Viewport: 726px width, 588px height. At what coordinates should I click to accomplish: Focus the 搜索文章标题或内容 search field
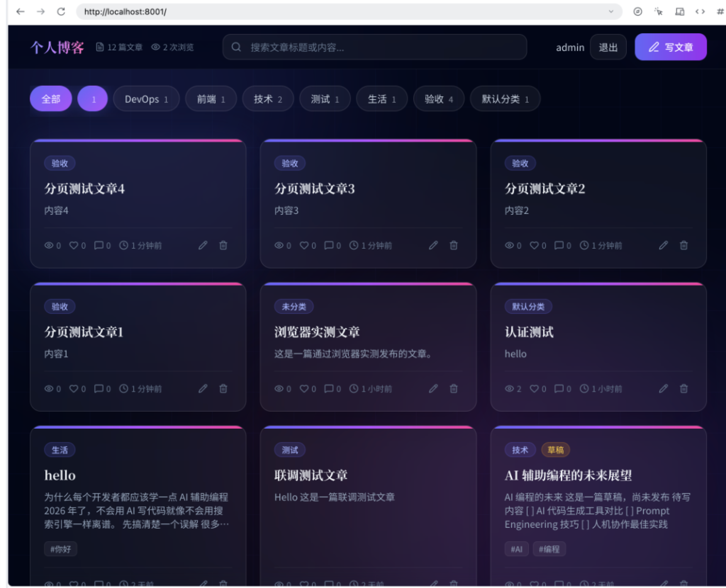[375, 47]
